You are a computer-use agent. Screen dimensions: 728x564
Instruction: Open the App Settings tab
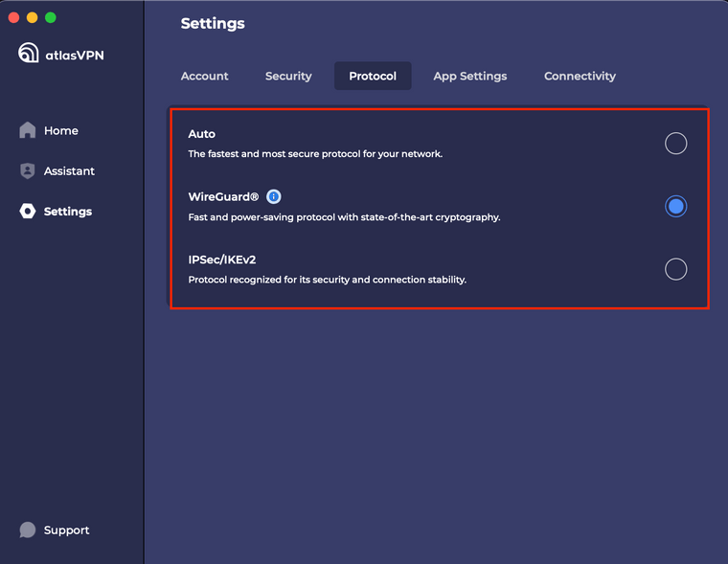(470, 77)
